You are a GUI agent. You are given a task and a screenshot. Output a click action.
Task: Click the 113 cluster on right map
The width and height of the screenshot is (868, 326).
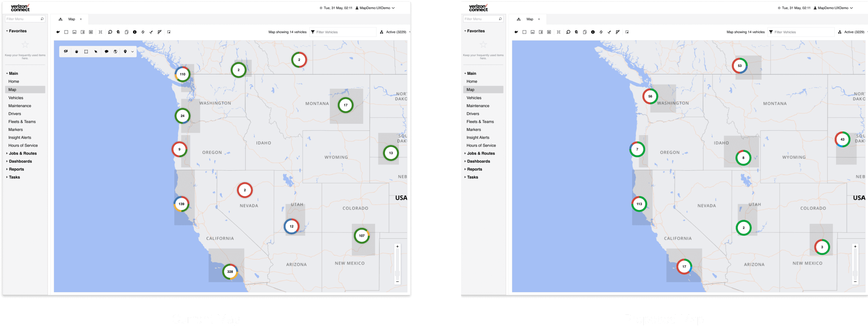pyautogui.click(x=639, y=204)
